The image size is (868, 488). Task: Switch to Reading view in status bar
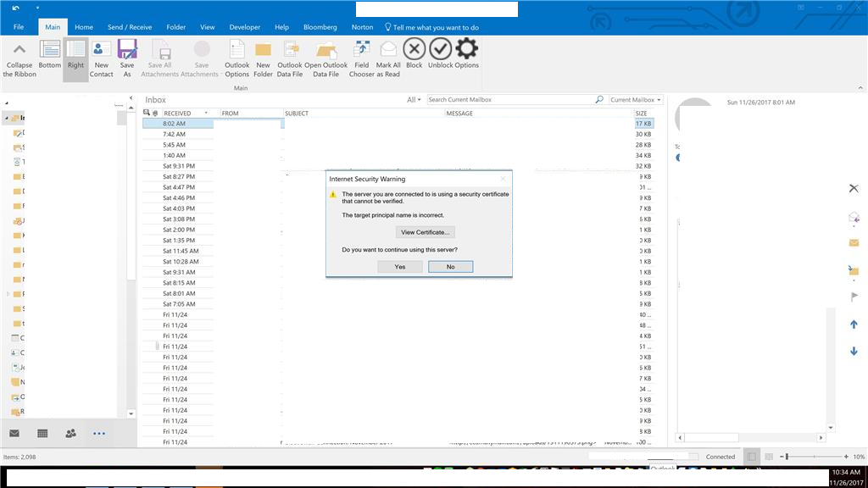click(769, 457)
